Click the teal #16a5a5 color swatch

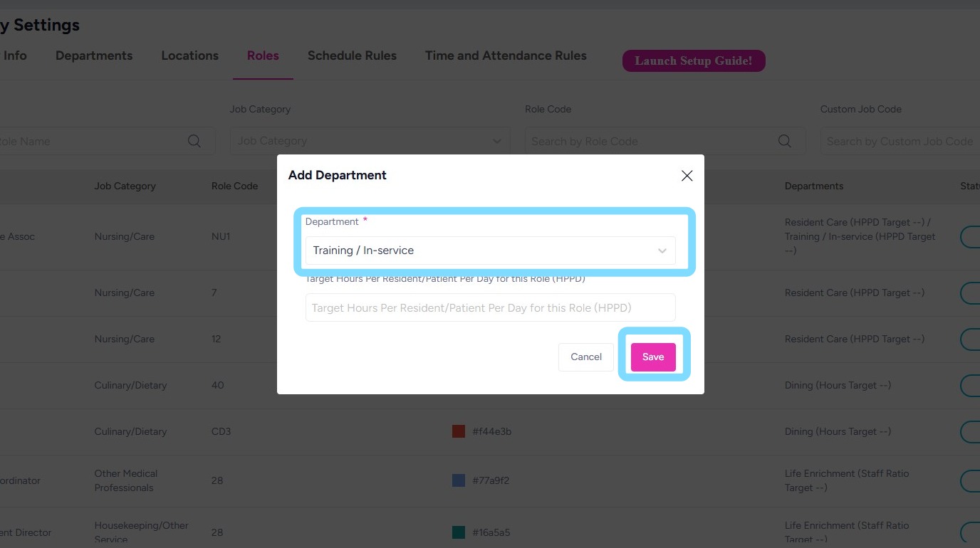click(x=459, y=532)
